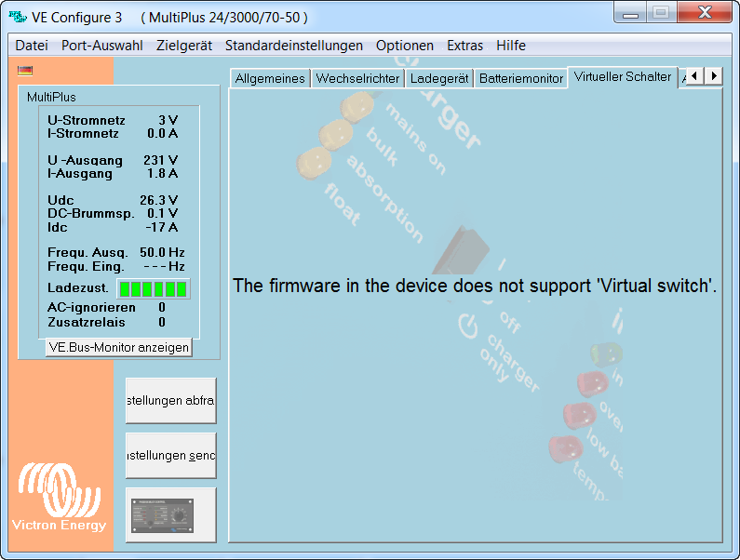The width and height of the screenshot is (740, 560).
Task: Open the Zielgerät menu
Action: click(x=184, y=46)
